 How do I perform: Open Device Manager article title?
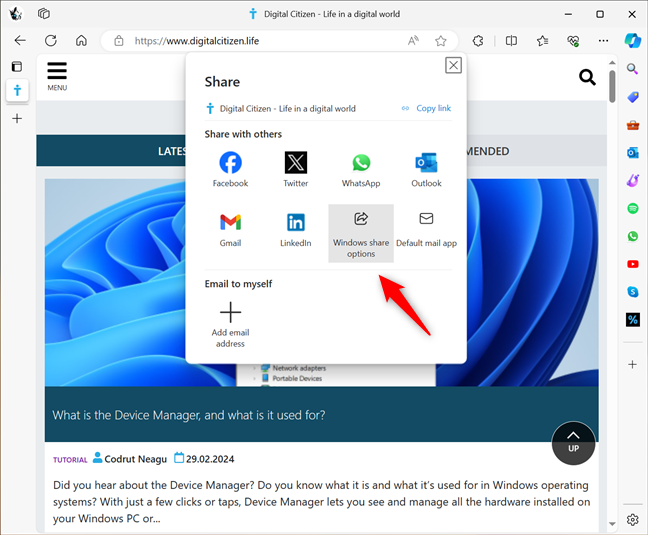pos(189,415)
